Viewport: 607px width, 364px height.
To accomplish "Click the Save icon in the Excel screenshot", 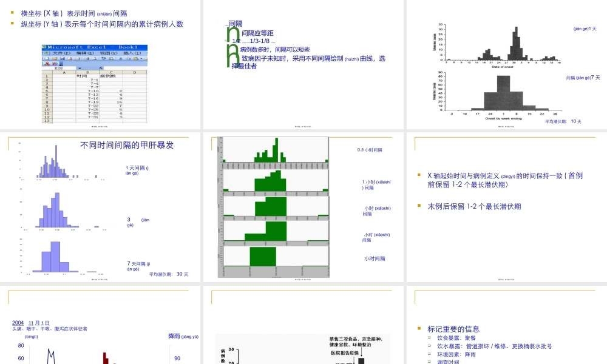I will 63,59.
